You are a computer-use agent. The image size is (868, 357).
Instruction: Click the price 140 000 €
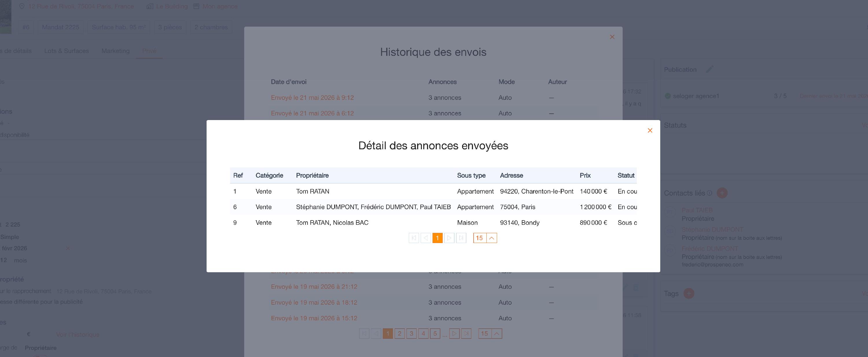pos(593,191)
